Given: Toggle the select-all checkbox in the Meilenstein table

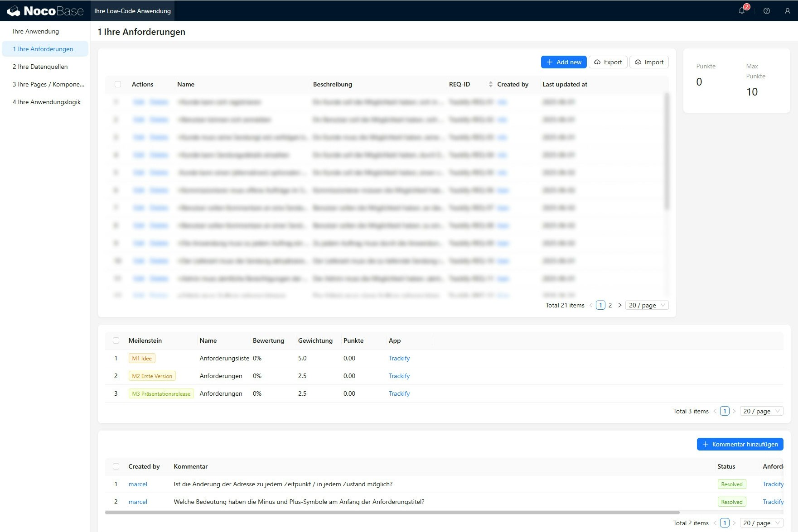Looking at the screenshot, I should [x=116, y=340].
